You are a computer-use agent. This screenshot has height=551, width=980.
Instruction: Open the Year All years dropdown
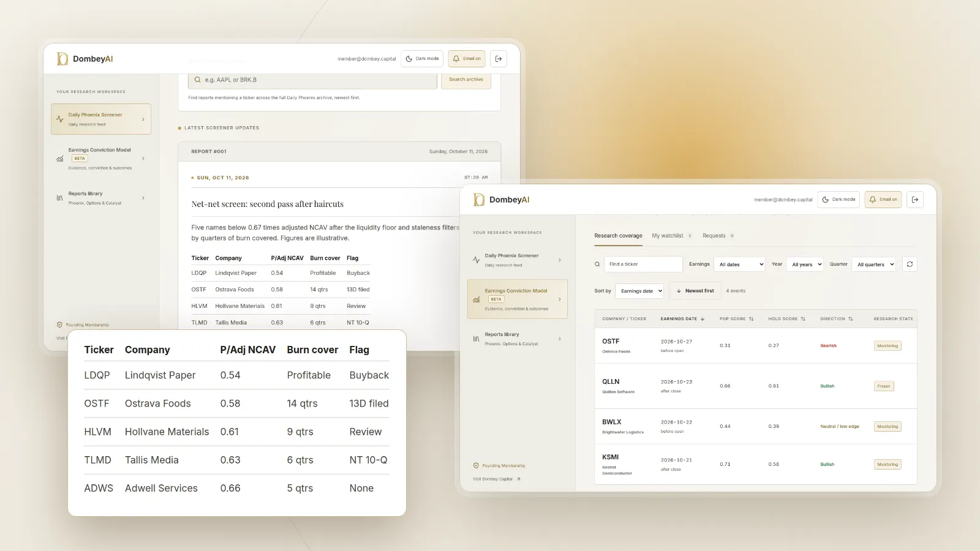click(x=805, y=264)
